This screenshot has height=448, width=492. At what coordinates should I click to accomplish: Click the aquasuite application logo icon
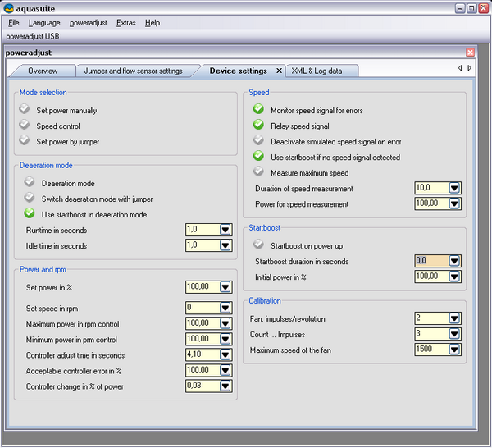point(9,8)
